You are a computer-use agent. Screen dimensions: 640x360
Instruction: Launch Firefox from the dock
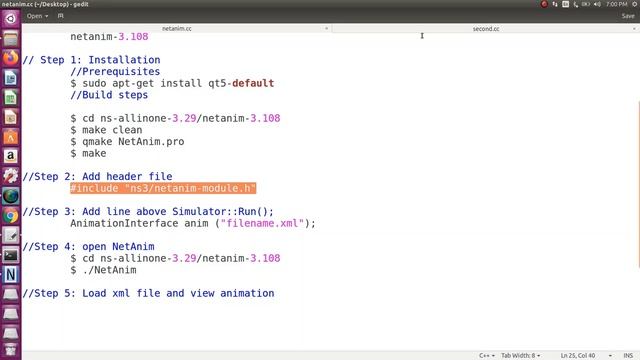[11, 58]
